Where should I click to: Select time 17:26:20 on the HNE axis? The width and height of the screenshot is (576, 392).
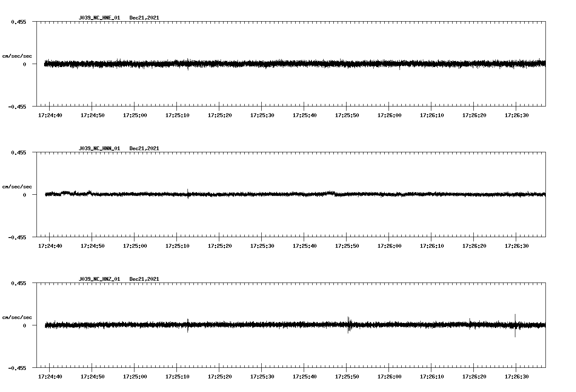click(474, 115)
